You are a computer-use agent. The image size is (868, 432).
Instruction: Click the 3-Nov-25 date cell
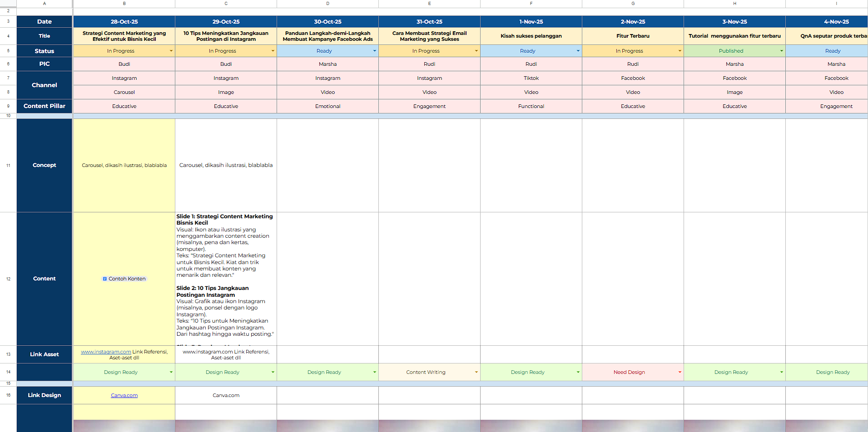pos(734,21)
